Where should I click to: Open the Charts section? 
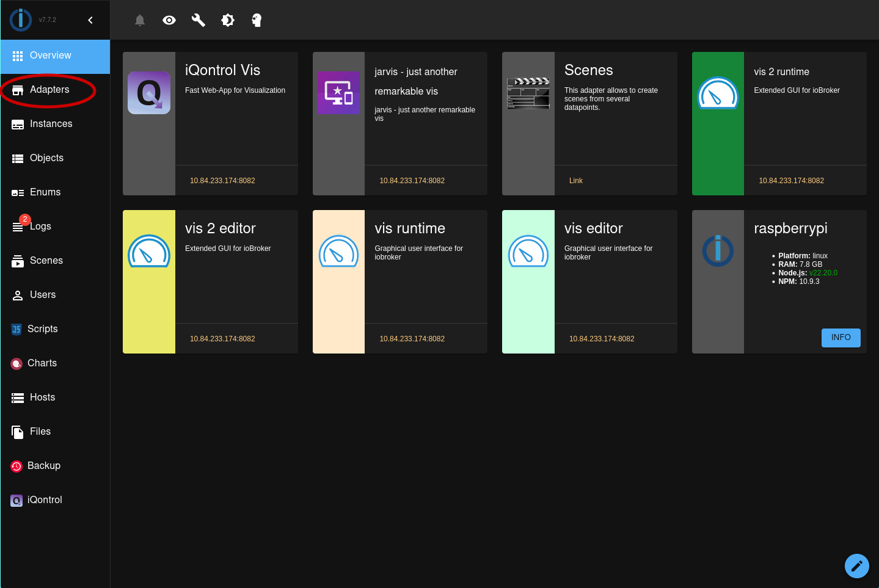(x=42, y=363)
